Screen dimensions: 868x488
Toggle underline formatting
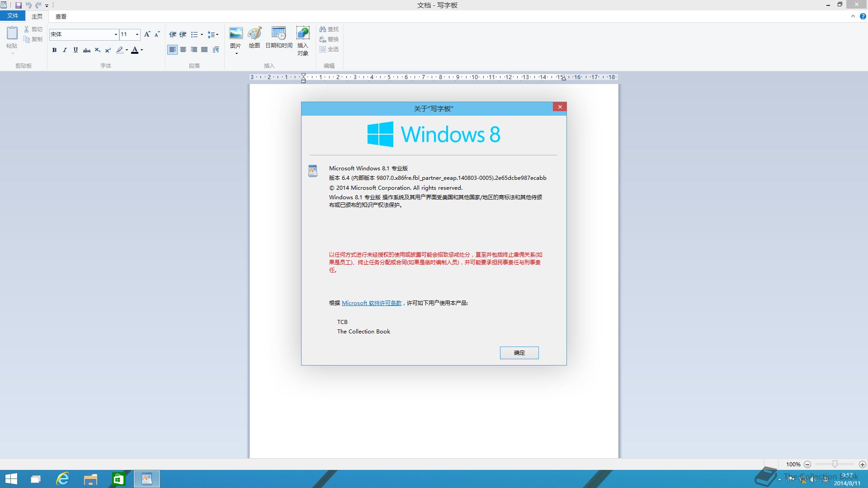click(75, 50)
